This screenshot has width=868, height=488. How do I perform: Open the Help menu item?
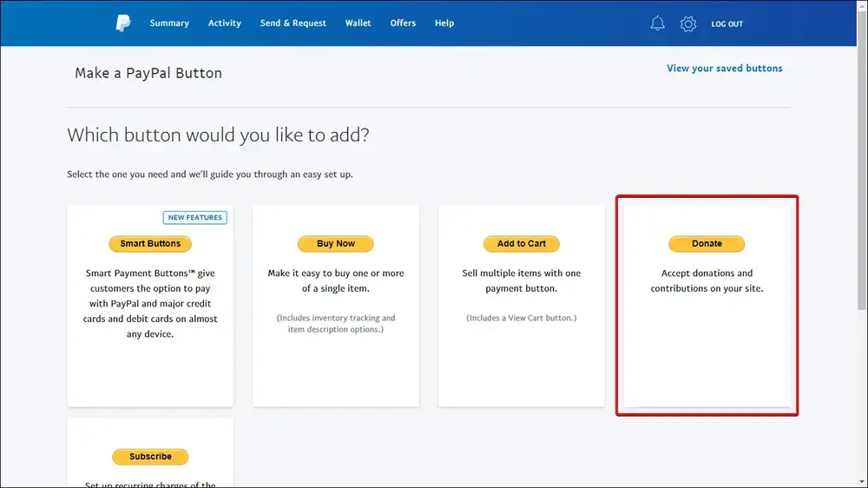(444, 23)
